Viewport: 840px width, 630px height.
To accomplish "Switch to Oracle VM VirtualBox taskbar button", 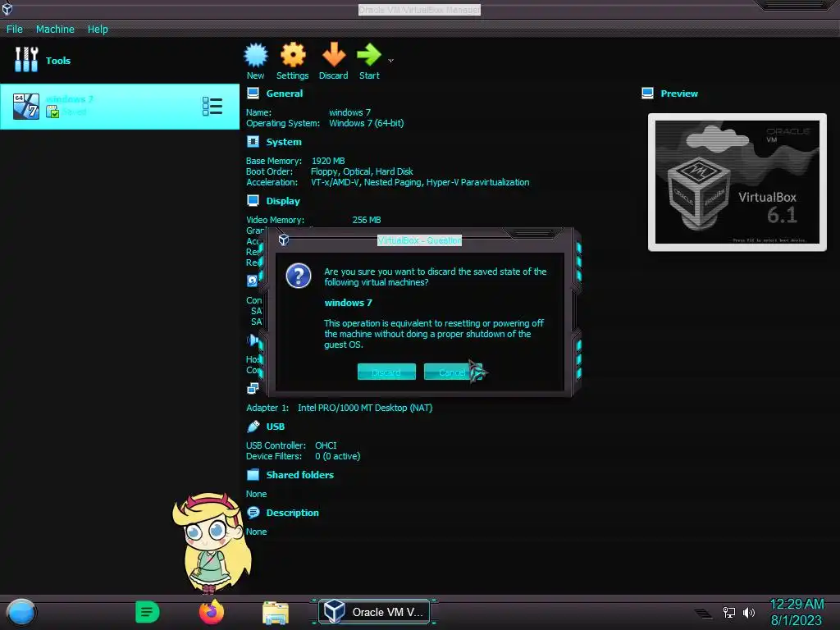I will (x=374, y=612).
